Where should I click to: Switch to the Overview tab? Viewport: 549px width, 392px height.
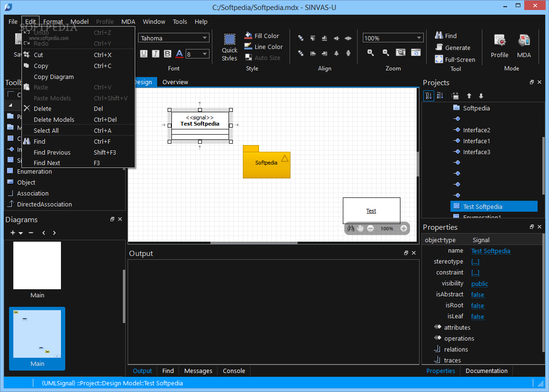(175, 82)
